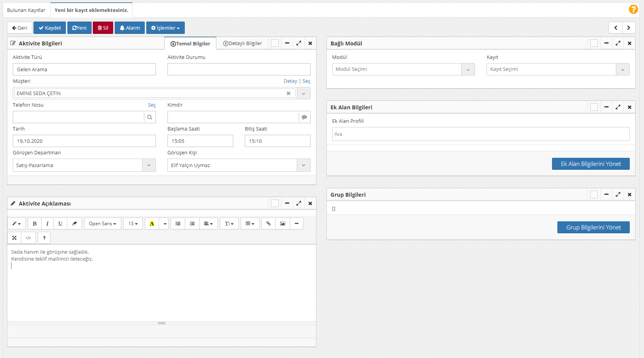Tick the checkbox in Aktivite Bilgileri header
The width and height of the screenshot is (644, 358).
[275, 43]
